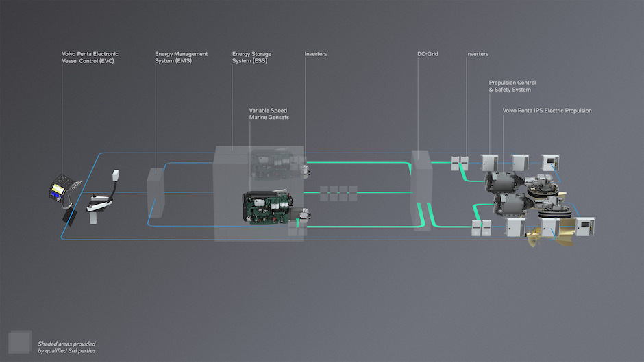Click the shaded square legend icon
Screen dimensions: 644x362
click(19, 342)
